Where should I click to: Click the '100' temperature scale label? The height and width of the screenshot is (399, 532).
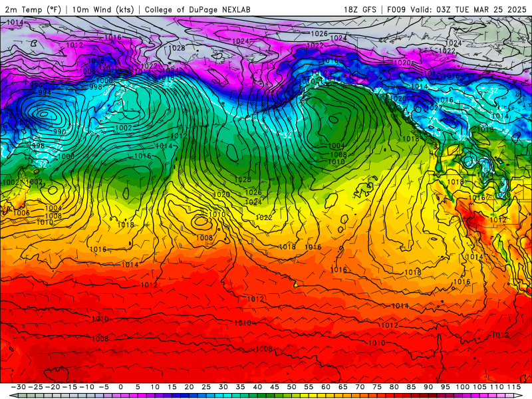tap(462, 387)
